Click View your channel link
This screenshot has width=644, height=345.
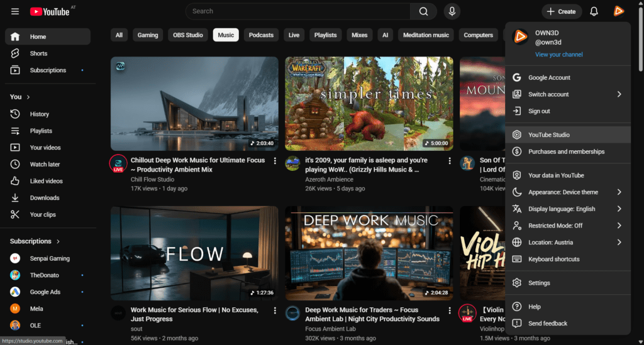tap(558, 55)
